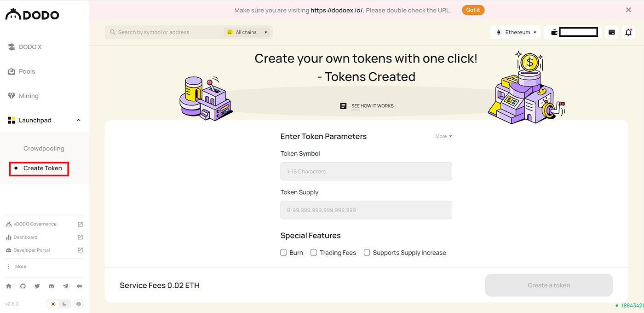Enable Trading Fees checkbox
The image size is (644, 313).
click(x=314, y=253)
